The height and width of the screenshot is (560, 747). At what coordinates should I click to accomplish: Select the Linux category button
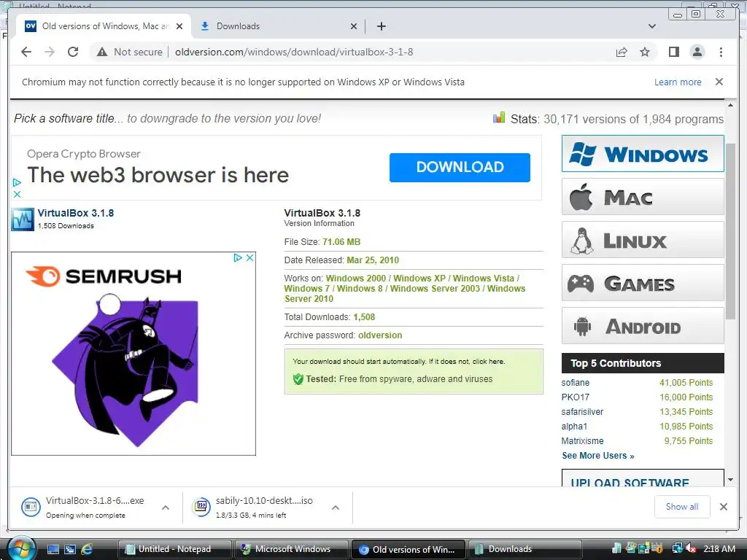tap(643, 240)
